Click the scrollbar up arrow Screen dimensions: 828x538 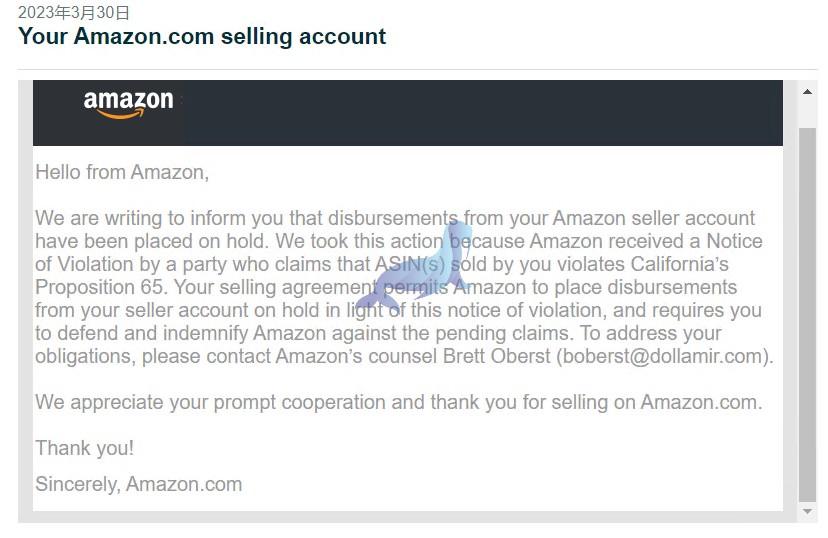[807, 92]
